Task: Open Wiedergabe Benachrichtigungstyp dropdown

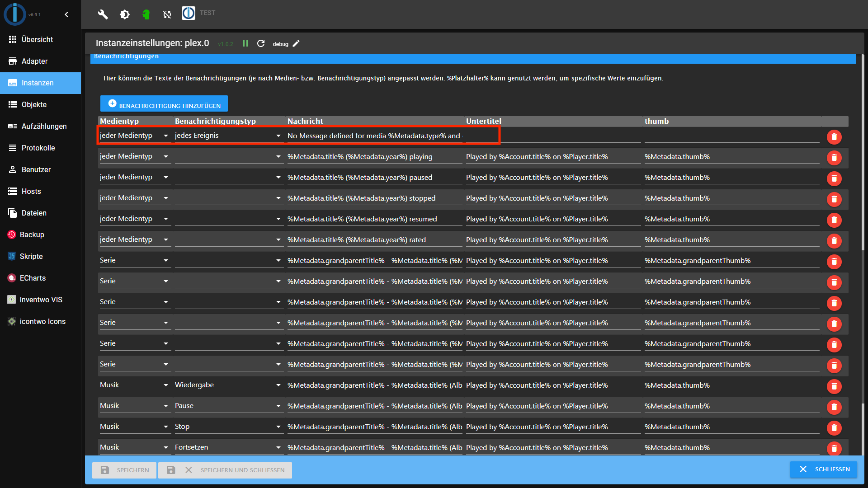Action: (x=229, y=385)
